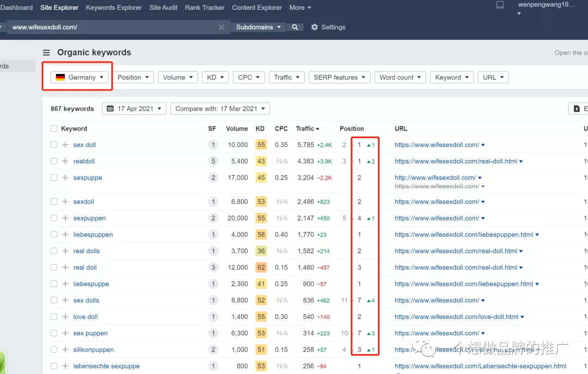
Task: Open the Germany country dropdown
Action: tap(79, 77)
